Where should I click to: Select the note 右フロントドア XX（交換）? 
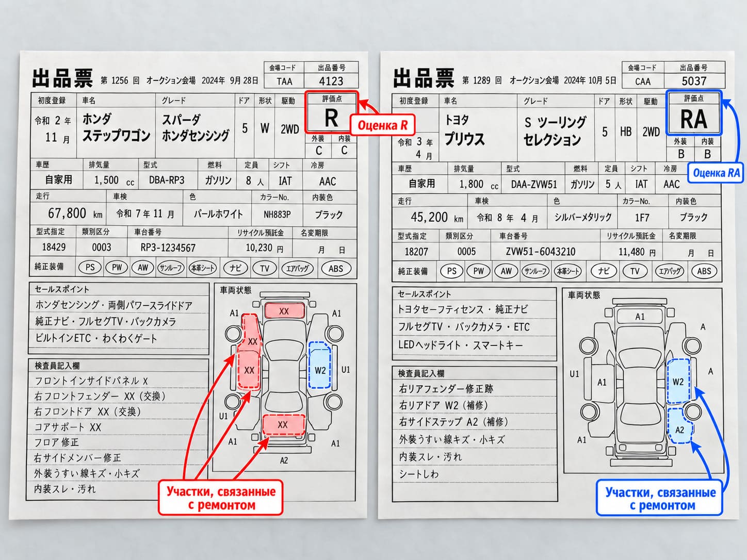[88, 412]
